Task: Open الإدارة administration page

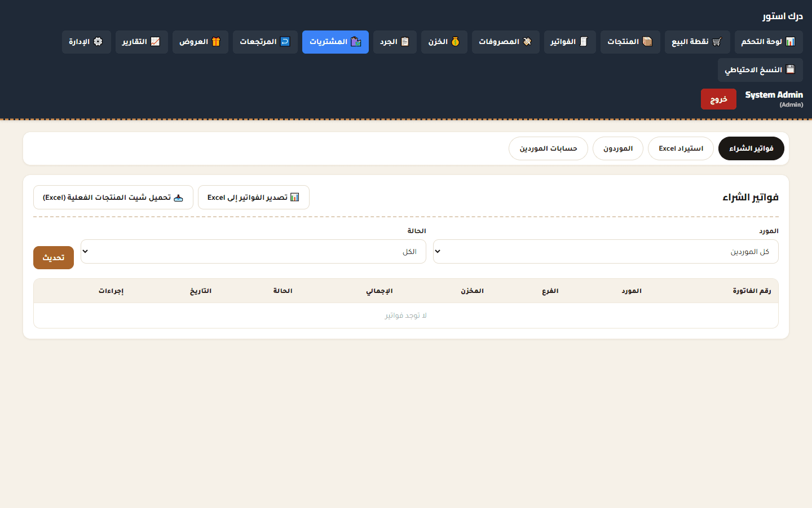Action: click(86, 42)
